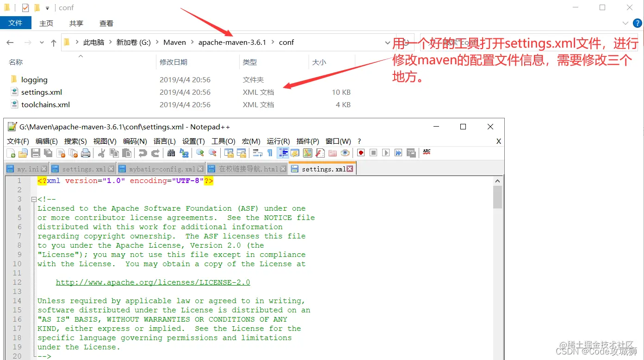
Task: Toggle show all characters pilcrow icon
Action: pos(270,153)
